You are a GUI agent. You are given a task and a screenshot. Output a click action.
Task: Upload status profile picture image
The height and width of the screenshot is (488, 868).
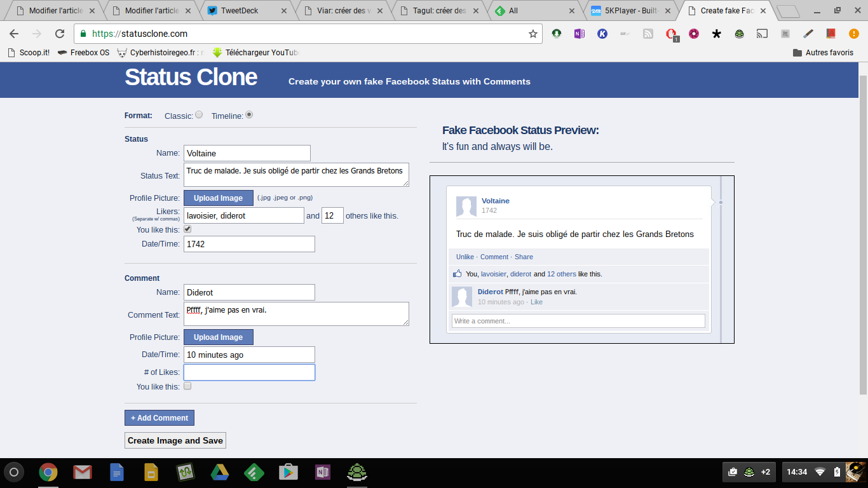point(219,198)
